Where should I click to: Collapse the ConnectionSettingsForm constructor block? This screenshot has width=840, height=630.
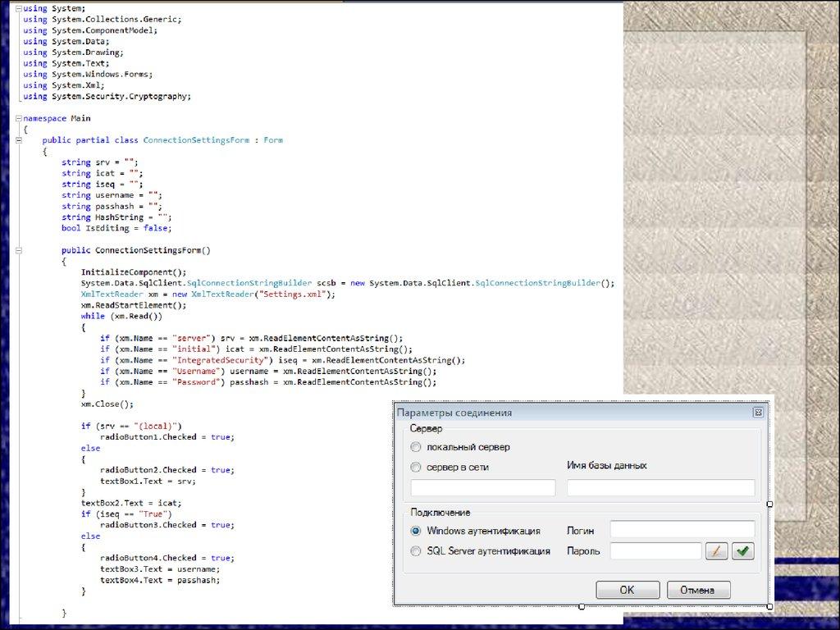point(19,250)
